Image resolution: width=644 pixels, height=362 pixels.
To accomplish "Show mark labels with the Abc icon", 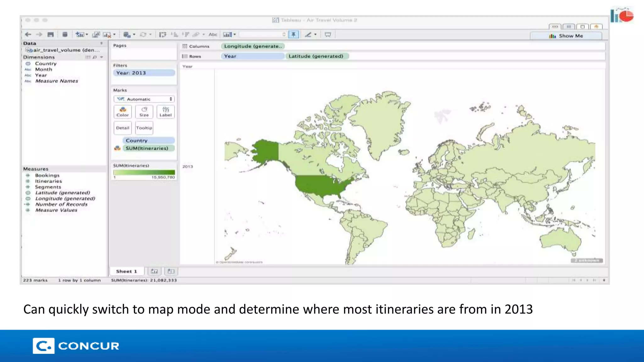I will click(213, 35).
